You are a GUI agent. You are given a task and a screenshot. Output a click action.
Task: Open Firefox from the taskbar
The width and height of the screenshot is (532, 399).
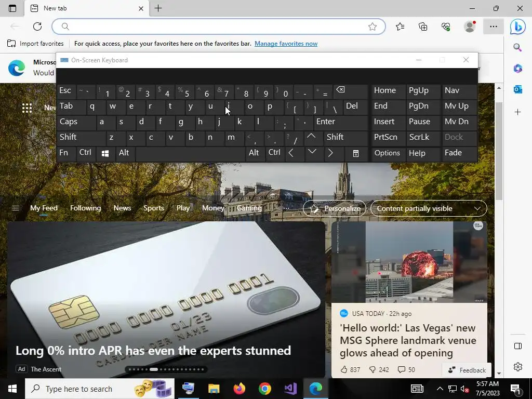coord(239,389)
